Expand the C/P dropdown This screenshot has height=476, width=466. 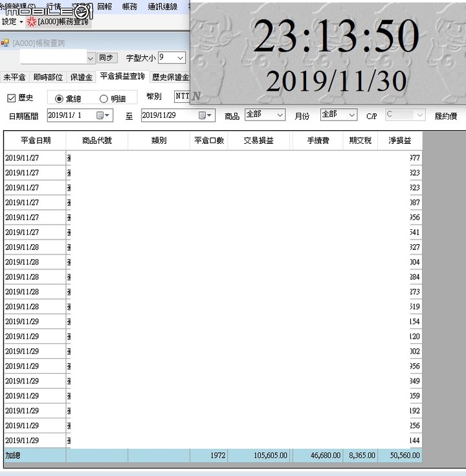point(420,115)
